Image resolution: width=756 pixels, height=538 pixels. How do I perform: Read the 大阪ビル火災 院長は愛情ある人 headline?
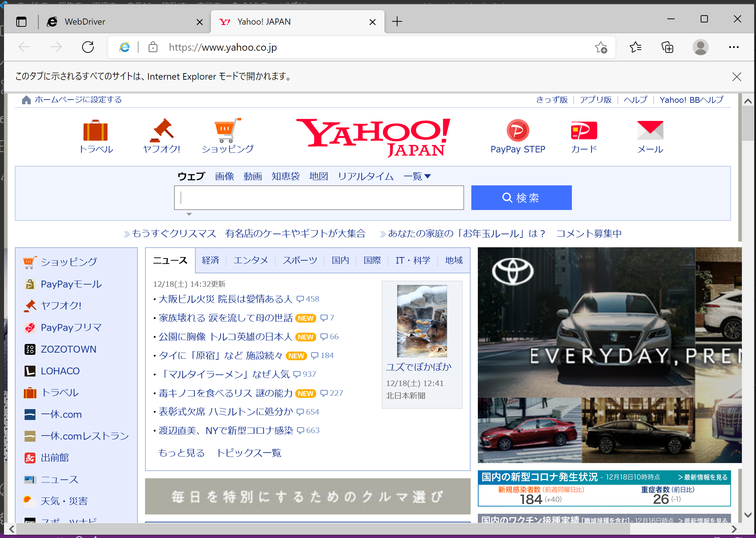[x=225, y=299]
